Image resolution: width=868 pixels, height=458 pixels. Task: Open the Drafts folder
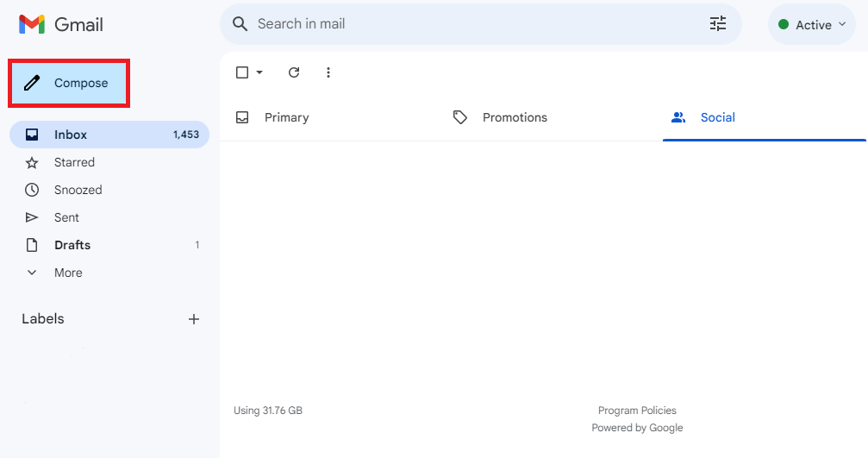pyautogui.click(x=109, y=245)
